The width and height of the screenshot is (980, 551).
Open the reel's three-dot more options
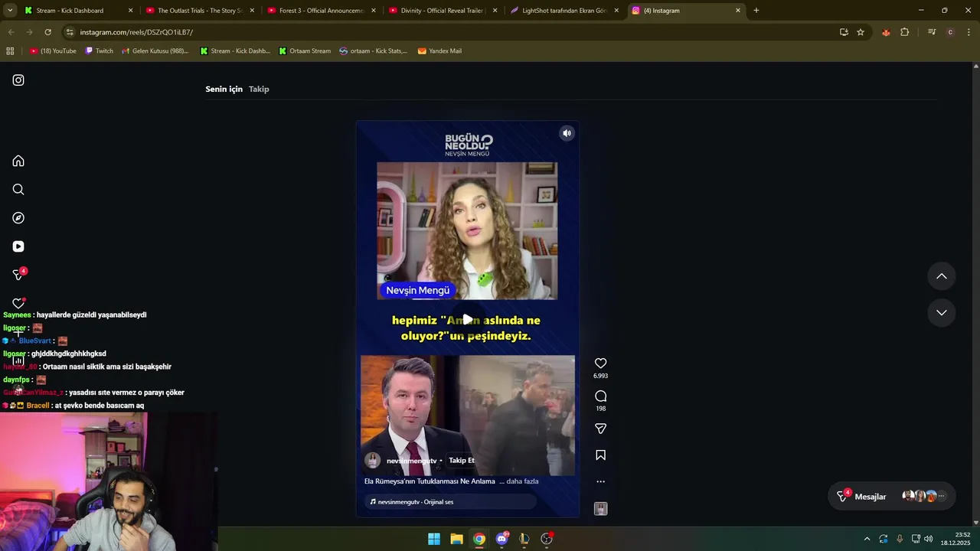[600, 481]
